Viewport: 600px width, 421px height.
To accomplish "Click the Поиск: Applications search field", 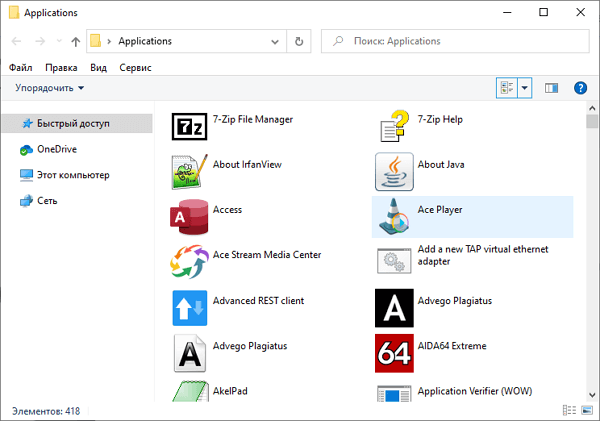I will (x=455, y=41).
